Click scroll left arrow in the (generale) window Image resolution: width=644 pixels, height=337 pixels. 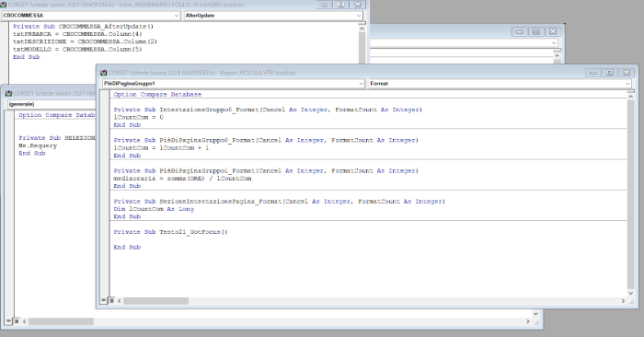(24, 321)
